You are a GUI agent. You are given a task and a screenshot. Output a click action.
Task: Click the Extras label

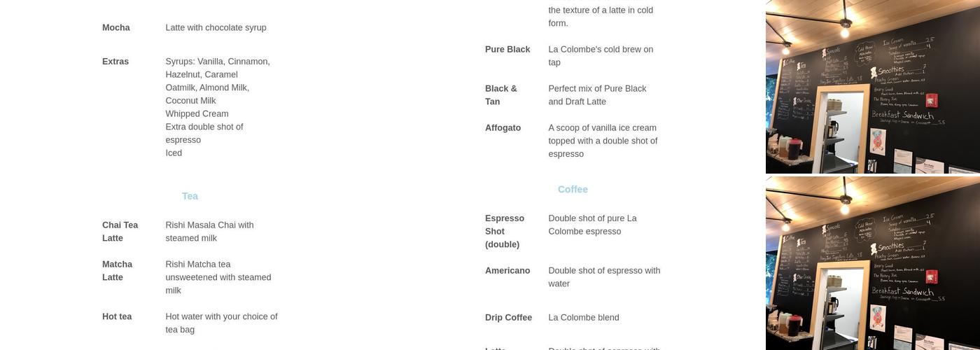click(115, 62)
